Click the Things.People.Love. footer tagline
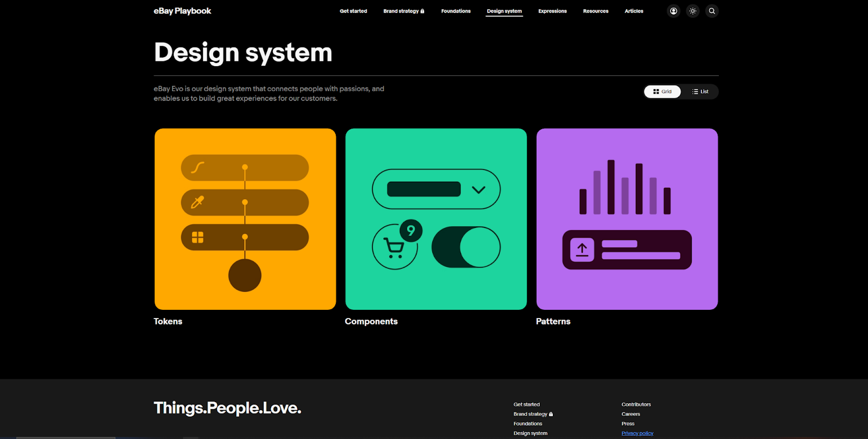The width and height of the screenshot is (868, 439). point(227,408)
